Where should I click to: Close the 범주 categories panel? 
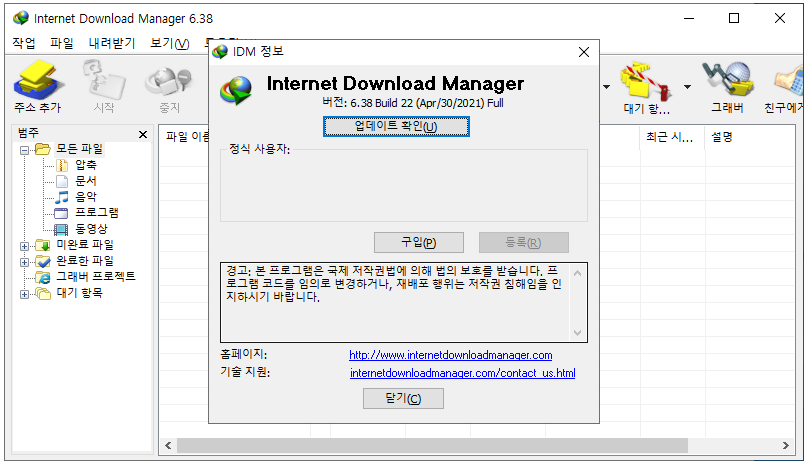[x=143, y=135]
